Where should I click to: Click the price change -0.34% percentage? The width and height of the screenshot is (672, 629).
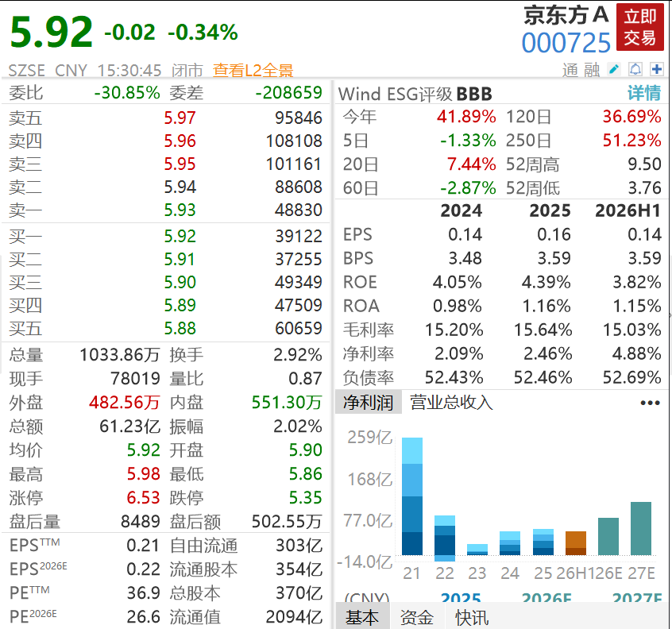coord(203,33)
